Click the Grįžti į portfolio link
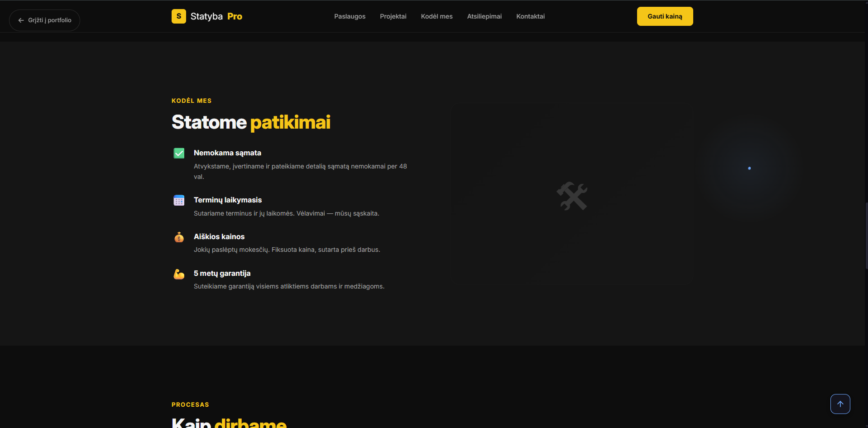 49,20
